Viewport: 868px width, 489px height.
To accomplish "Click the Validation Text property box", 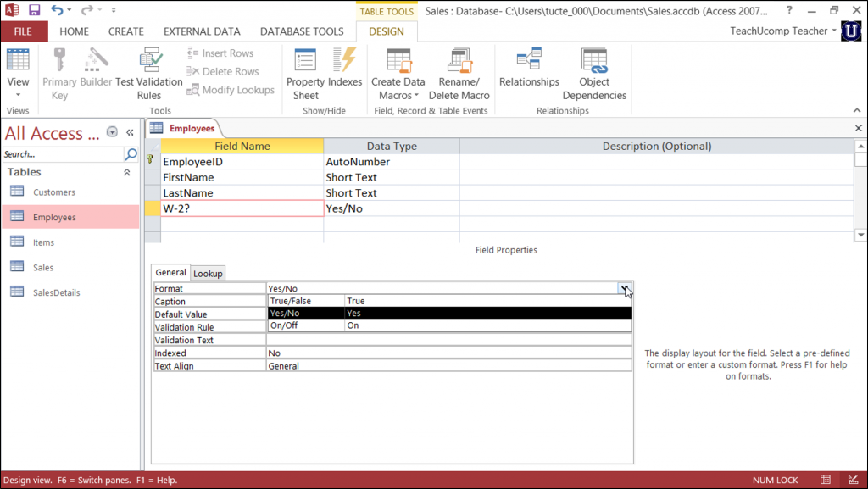I will [449, 340].
